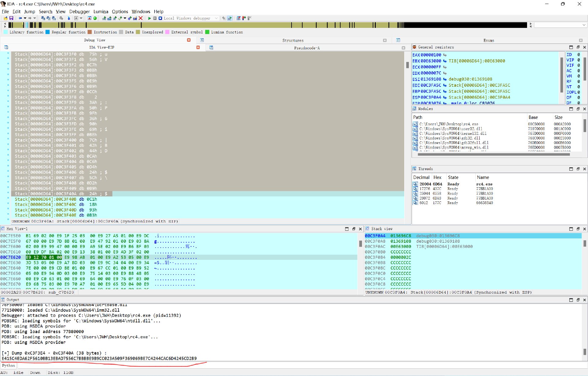The height and width of the screenshot is (376, 588).
Task: Open the Lumina menu
Action: tap(101, 12)
